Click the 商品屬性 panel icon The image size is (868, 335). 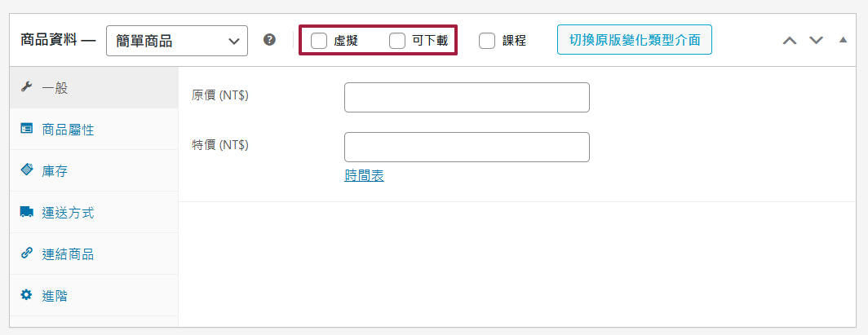pyautogui.click(x=26, y=129)
